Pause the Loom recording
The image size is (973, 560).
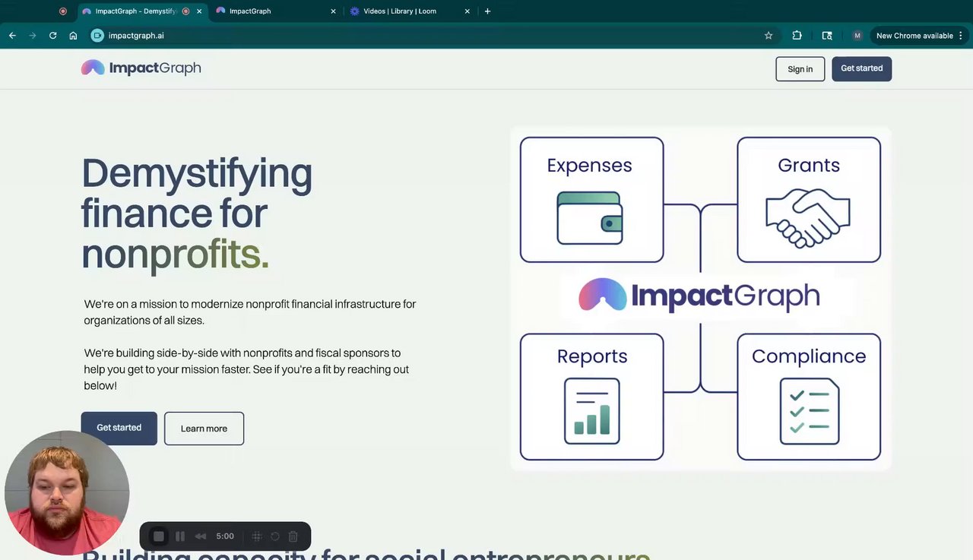point(180,536)
